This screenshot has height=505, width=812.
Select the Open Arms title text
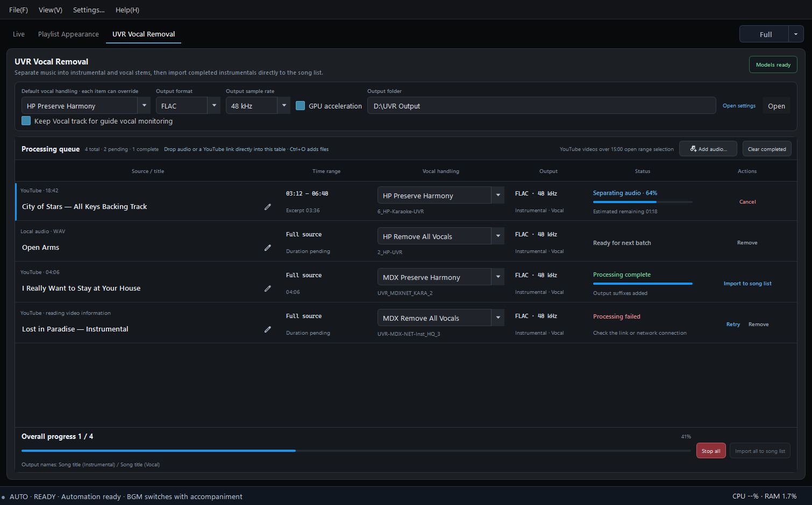point(41,248)
